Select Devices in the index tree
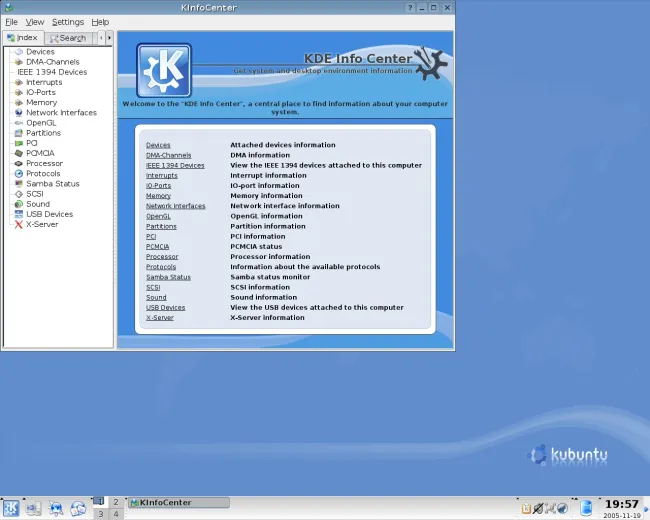This screenshot has height=520, width=650. pos(40,52)
